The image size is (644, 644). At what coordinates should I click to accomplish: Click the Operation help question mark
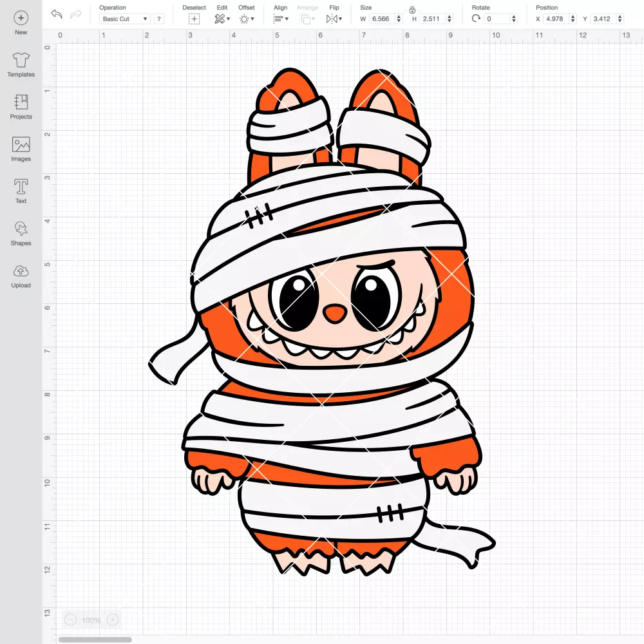click(x=159, y=19)
